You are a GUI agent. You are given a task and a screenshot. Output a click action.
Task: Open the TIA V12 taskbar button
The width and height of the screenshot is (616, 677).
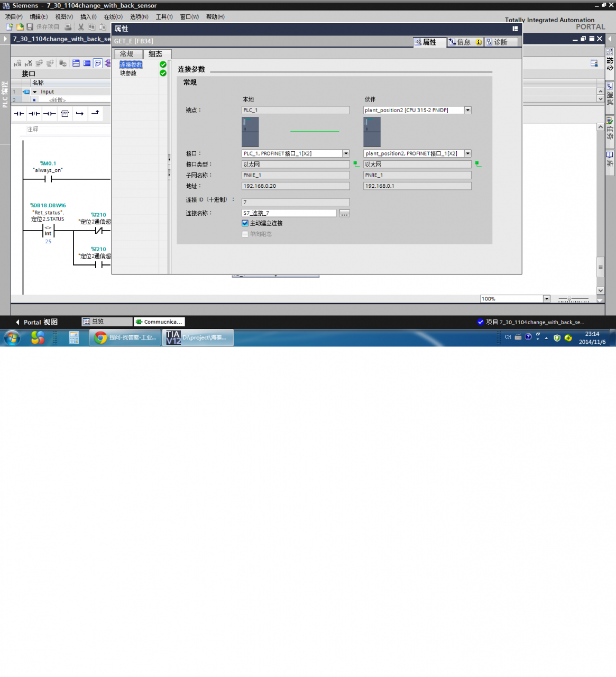pos(198,337)
